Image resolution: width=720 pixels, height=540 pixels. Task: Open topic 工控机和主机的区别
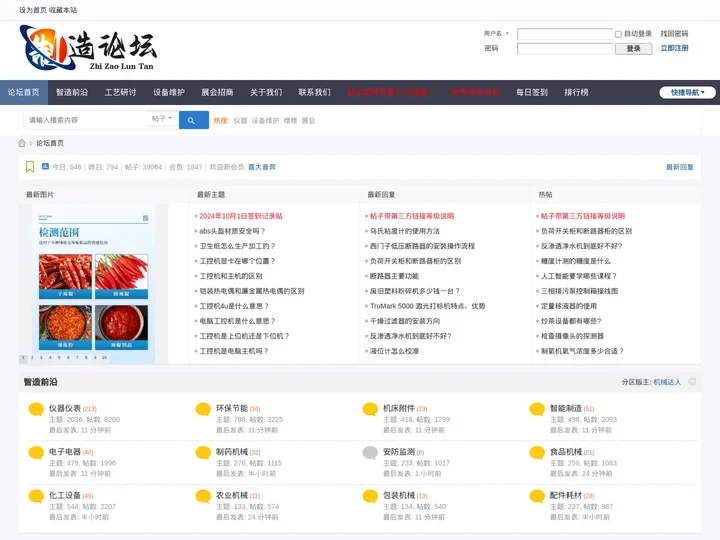231,276
